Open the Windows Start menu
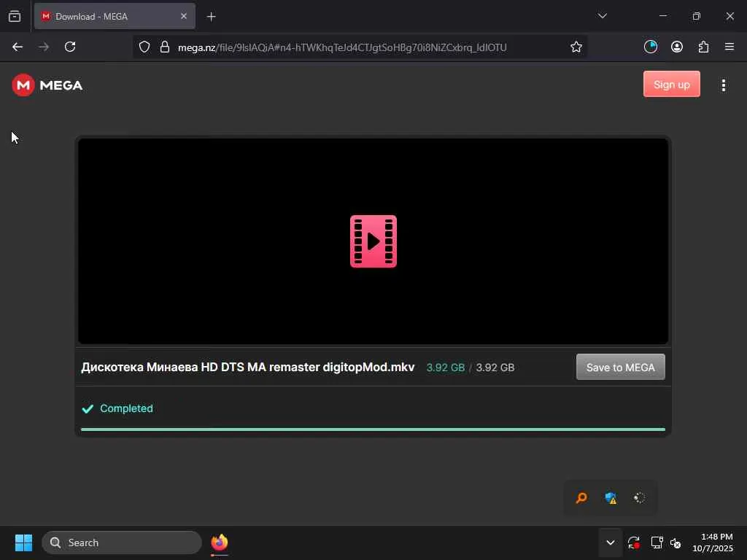 point(23,542)
